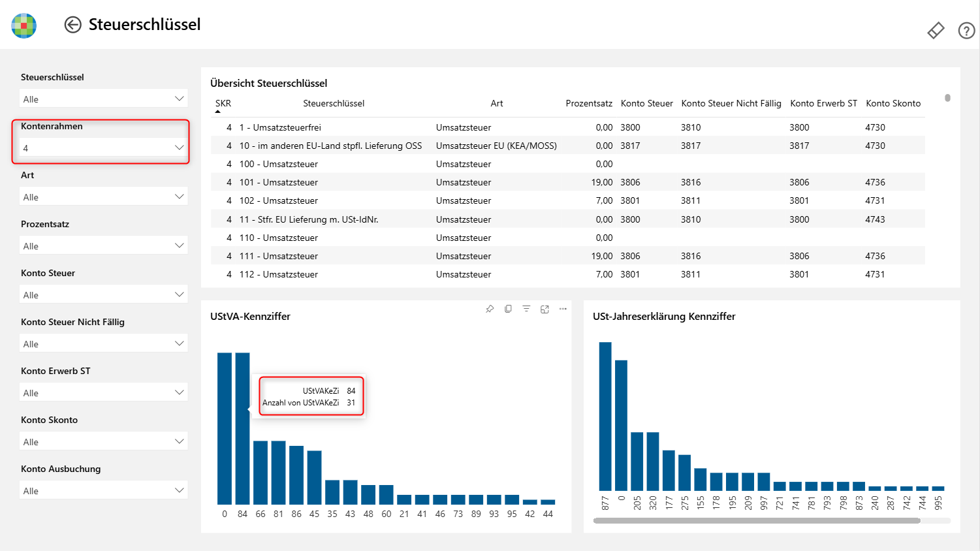980x551 pixels.
Task: Click the USt-Jahreserklärung chart horizontal scrollbar
Action: (757, 520)
